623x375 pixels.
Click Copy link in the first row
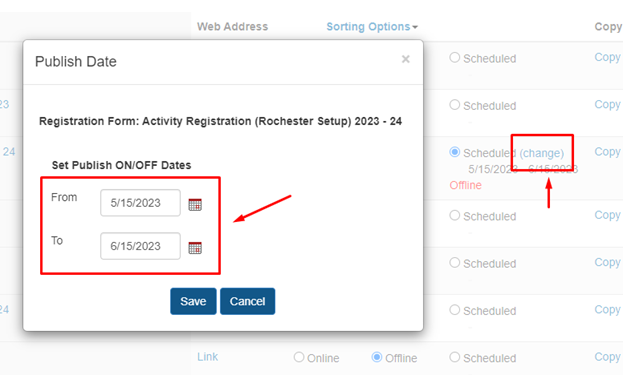click(x=608, y=57)
